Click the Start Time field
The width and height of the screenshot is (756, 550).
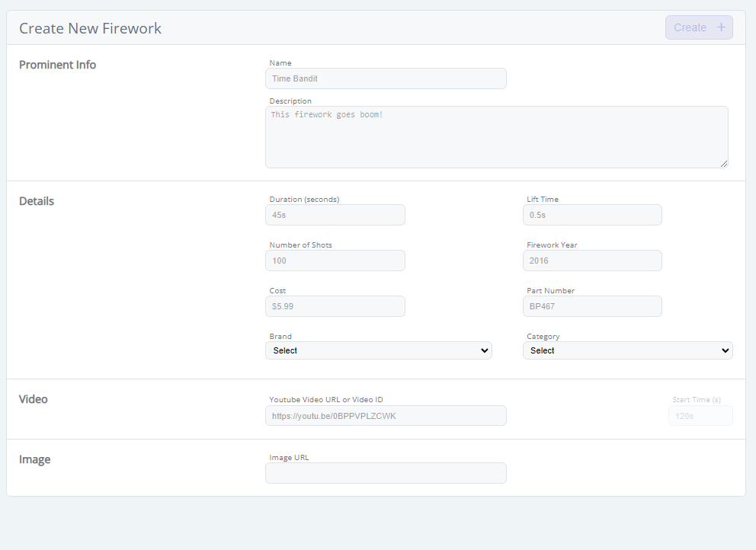click(x=700, y=415)
